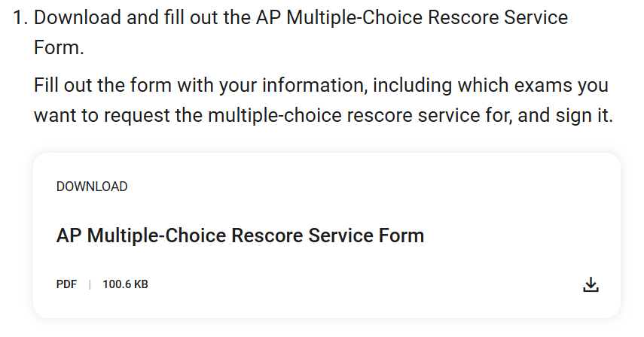The image size is (644, 337).
Task: Click the DOWNLOAD label above the card title
Action: point(92,187)
